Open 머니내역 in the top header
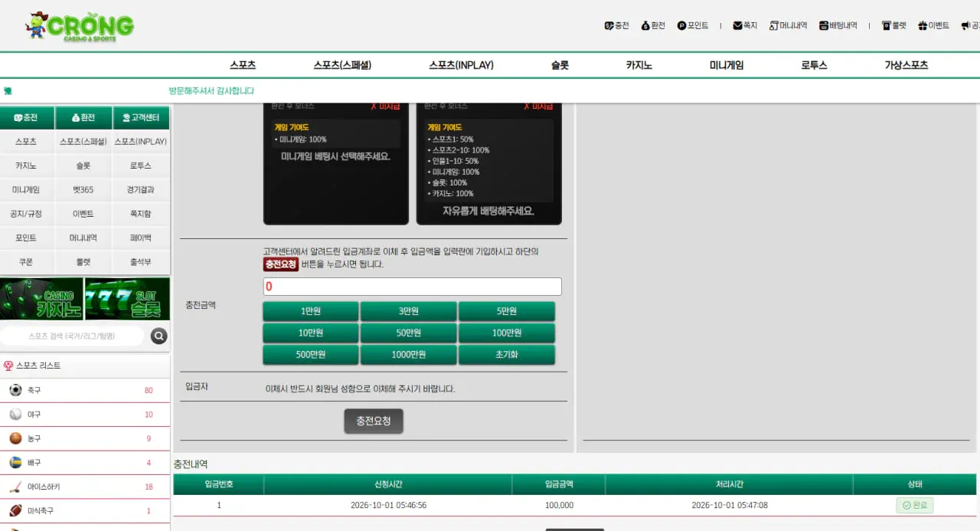980x531 pixels. [789, 25]
